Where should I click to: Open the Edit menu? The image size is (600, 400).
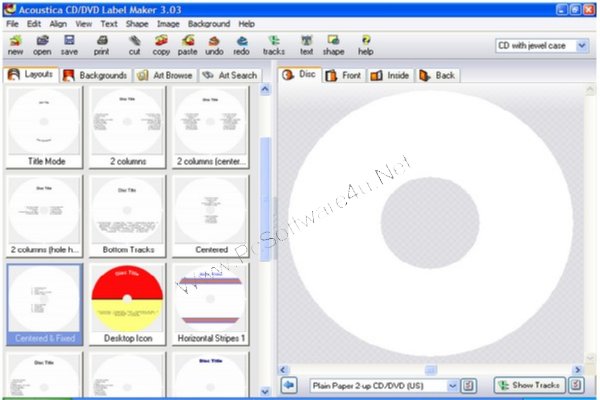(x=34, y=24)
